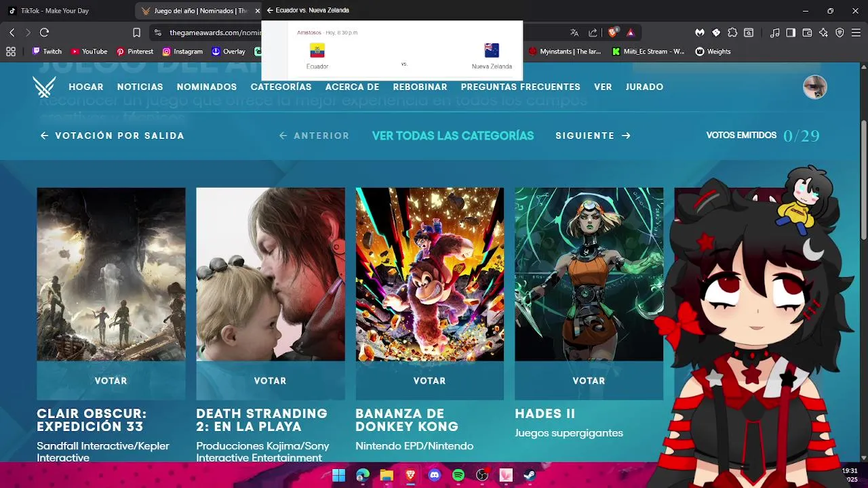Viewport: 868px width, 488px height.
Task: Open Weights bookmark
Action: (x=713, y=52)
